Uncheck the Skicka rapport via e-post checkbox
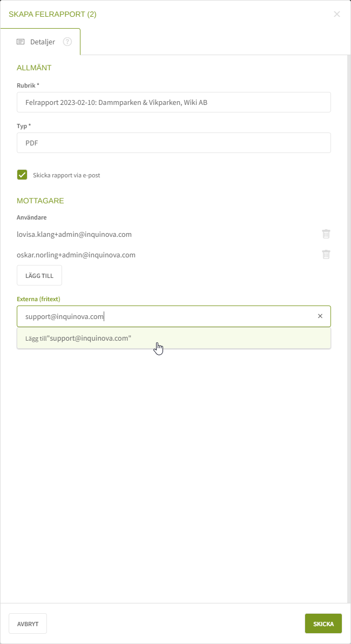This screenshot has width=351, height=644. [22, 175]
